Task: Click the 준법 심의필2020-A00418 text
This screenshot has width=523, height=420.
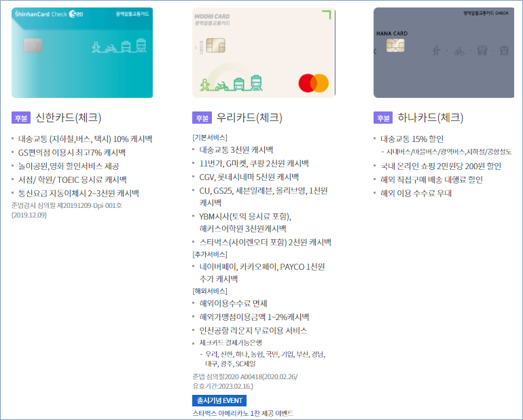Action: (245, 381)
